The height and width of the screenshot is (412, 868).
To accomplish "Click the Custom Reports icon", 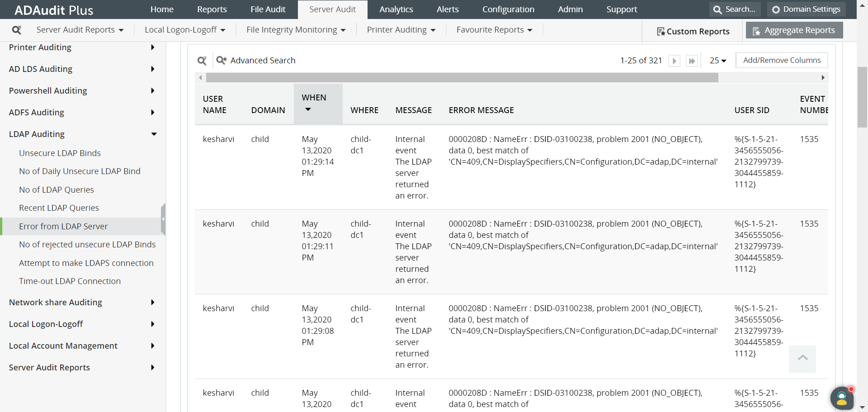I will pos(660,31).
